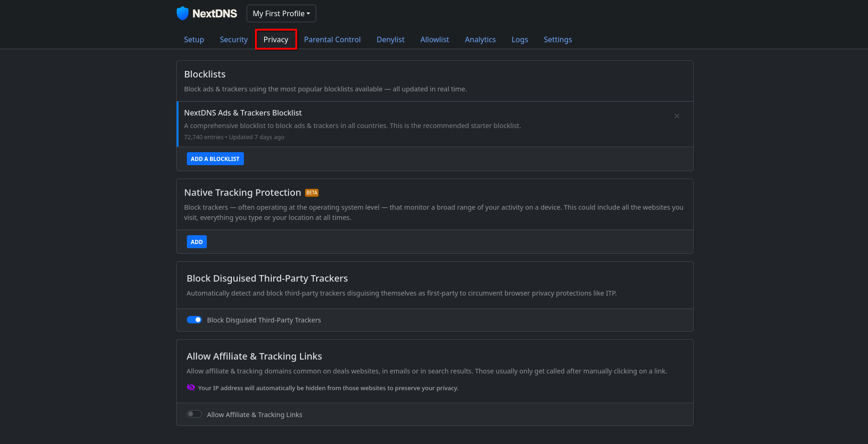The image size is (868, 444).
Task: Switch to the Allowlist tab
Action: [x=434, y=39]
